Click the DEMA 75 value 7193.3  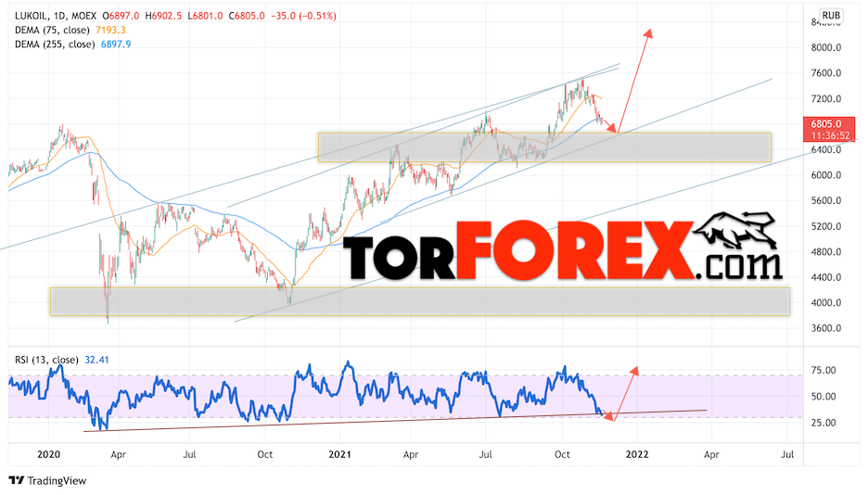tap(110, 30)
